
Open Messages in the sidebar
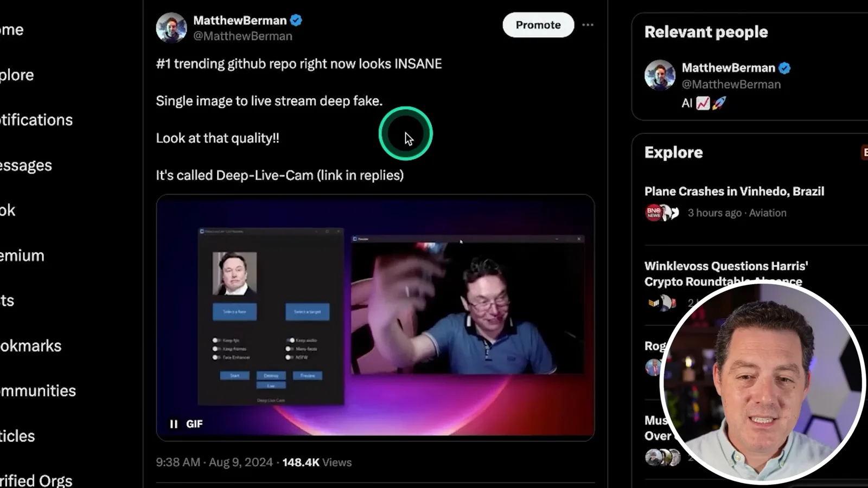(x=25, y=165)
